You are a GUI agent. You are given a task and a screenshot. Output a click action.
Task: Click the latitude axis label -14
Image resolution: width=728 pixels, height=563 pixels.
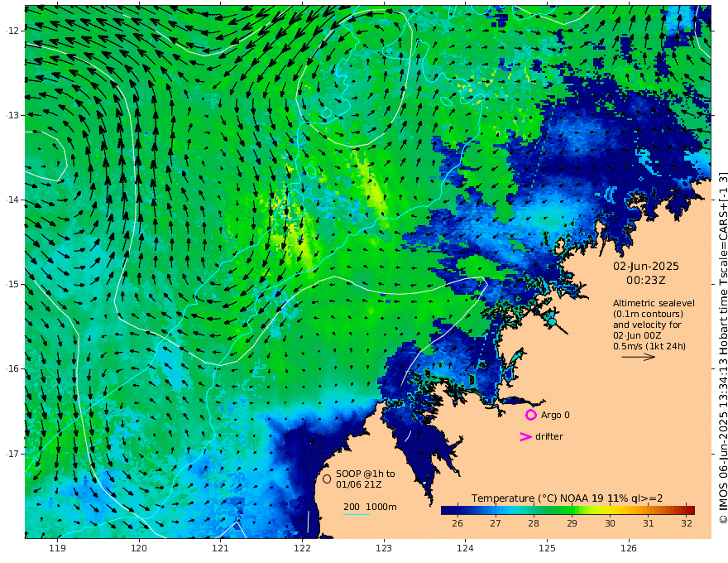coord(11,200)
